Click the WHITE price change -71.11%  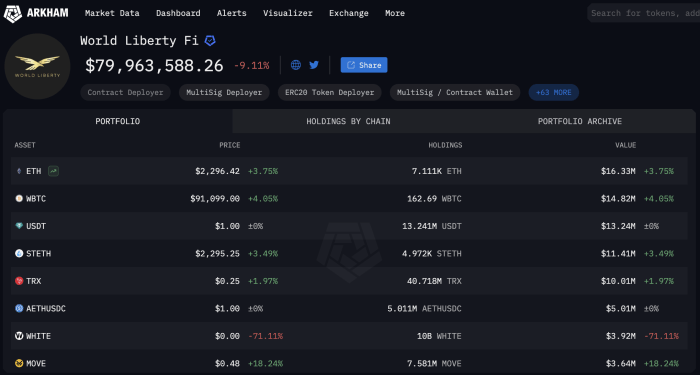265,336
